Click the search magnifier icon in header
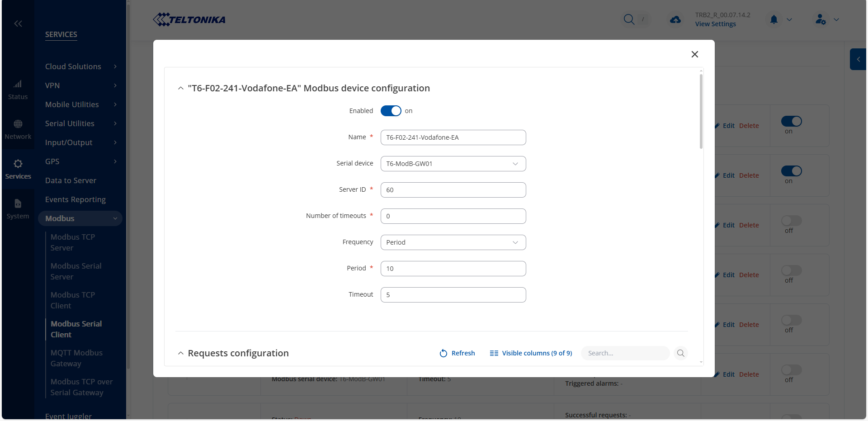The height and width of the screenshot is (421, 868). pyautogui.click(x=629, y=19)
